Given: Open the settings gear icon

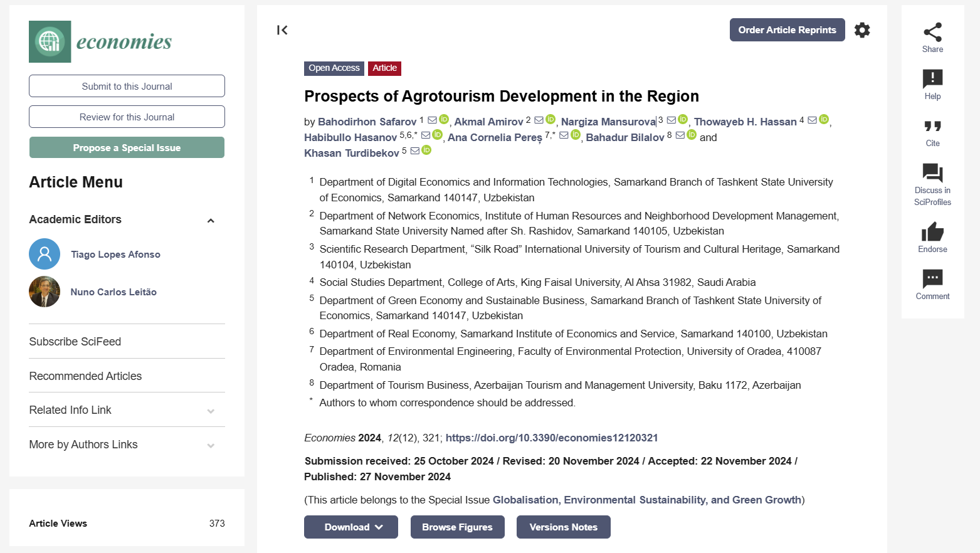Looking at the screenshot, I should click(862, 30).
